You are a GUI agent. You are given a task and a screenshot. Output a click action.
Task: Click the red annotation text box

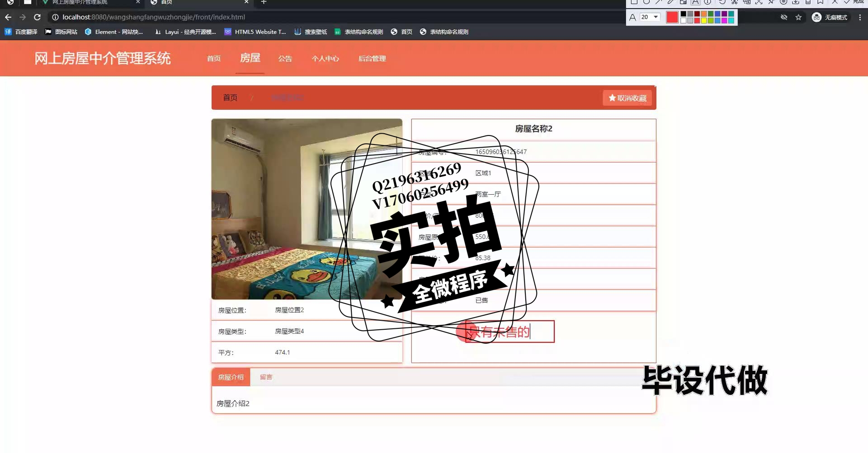point(509,332)
